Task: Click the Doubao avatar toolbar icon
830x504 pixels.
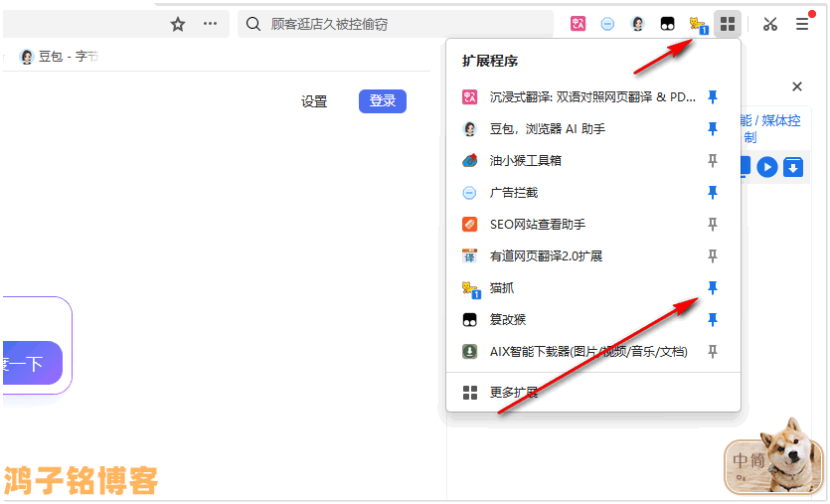Action: click(x=637, y=24)
